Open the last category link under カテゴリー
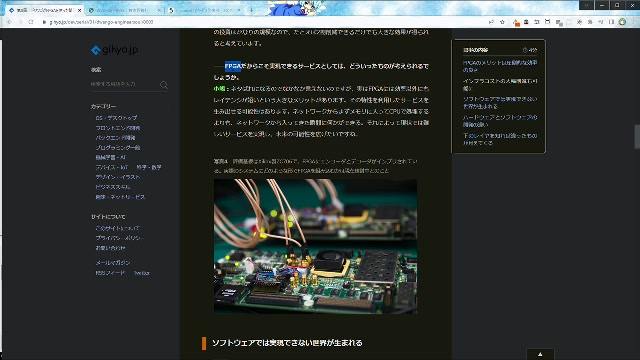 click(x=120, y=197)
